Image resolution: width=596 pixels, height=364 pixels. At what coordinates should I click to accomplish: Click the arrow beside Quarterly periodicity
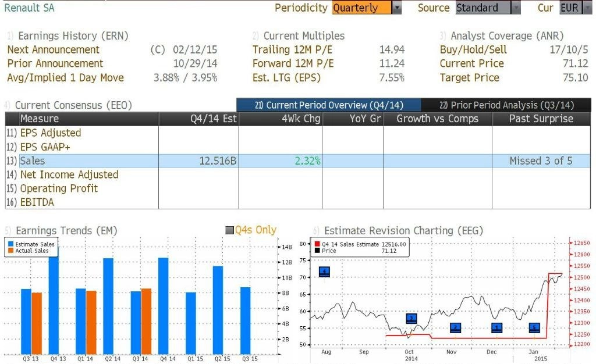coord(397,8)
